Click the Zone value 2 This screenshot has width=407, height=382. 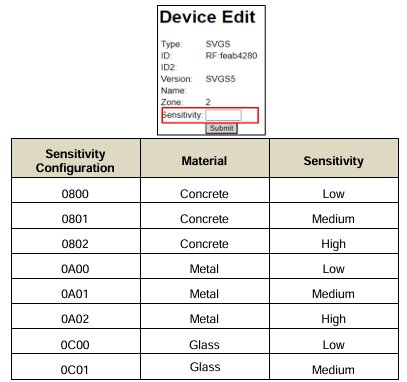point(208,102)
